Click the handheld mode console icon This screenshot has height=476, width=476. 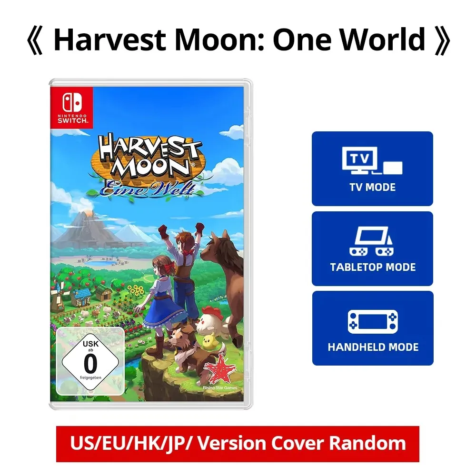tap(373, 322)
